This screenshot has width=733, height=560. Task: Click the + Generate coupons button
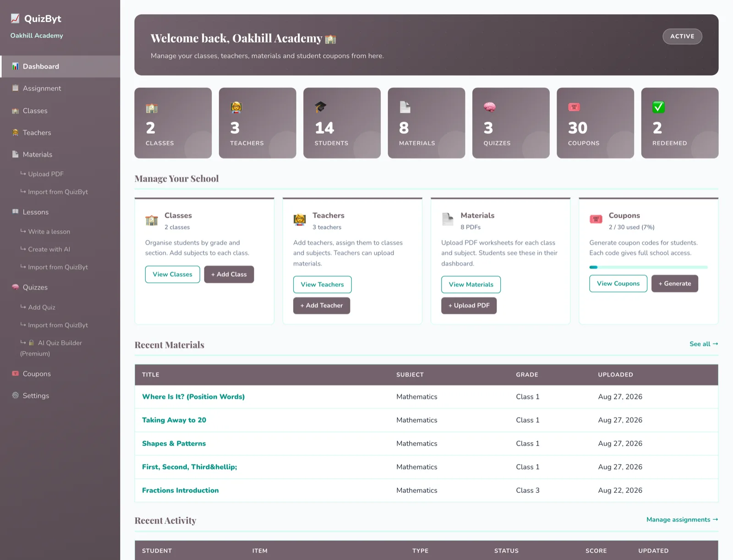tap(675, 284)
